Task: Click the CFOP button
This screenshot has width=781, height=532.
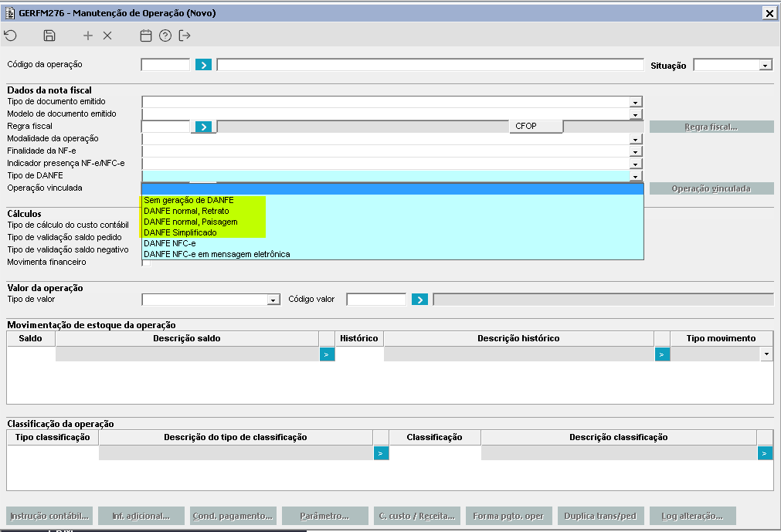Action: [535, 127]
